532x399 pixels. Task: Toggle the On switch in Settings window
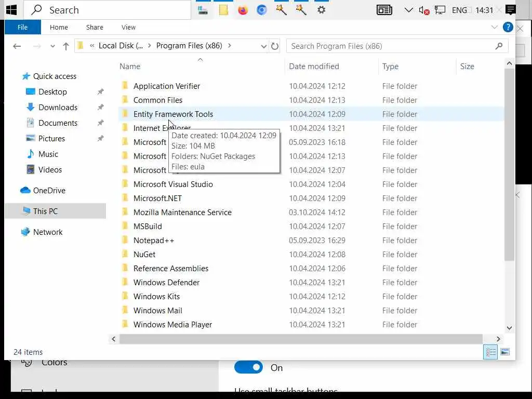coord(248,367)
